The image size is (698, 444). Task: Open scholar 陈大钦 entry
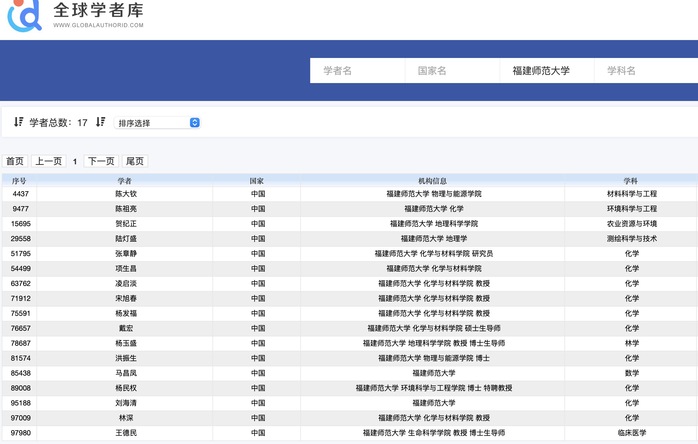(x=125, y=194)
